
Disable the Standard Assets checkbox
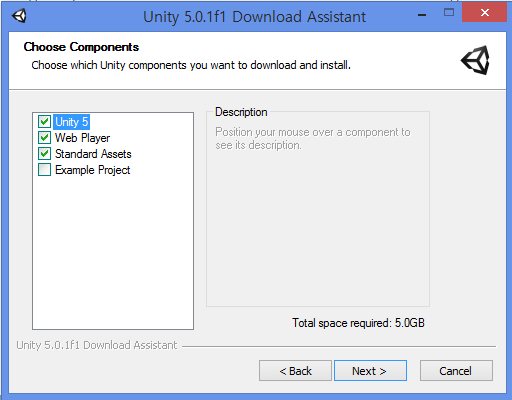[x=44, y=154]
